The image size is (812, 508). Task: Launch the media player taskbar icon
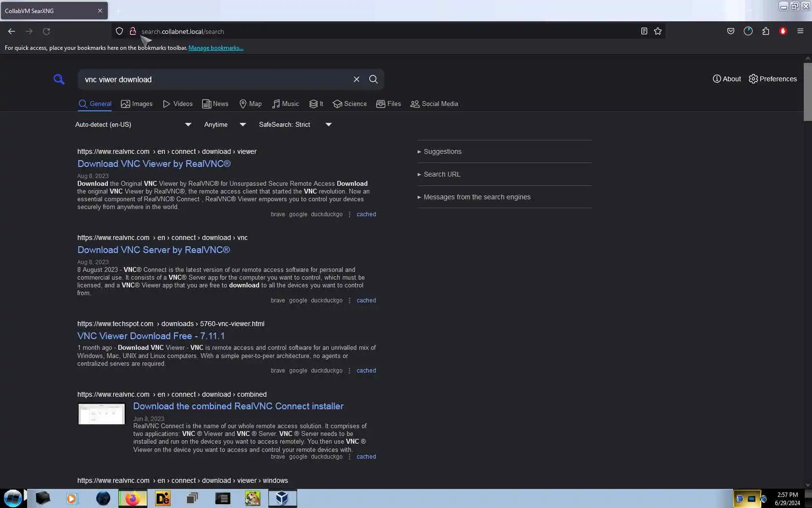[x=72, y=498]
